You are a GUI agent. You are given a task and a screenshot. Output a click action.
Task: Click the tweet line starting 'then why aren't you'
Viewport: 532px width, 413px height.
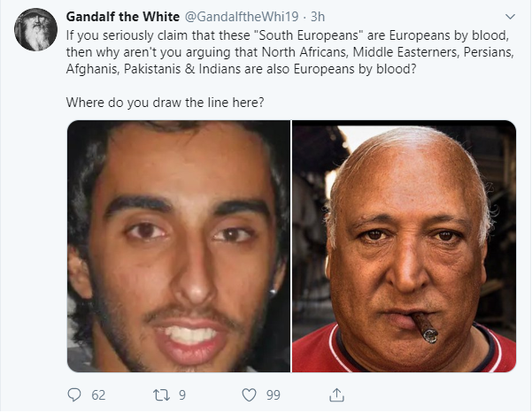point(290,52)
